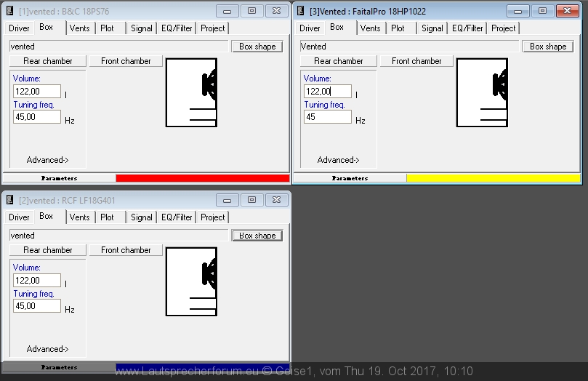Click the vented box diagram in RCF window
588x381 pixels.
[x=191, y=281]
